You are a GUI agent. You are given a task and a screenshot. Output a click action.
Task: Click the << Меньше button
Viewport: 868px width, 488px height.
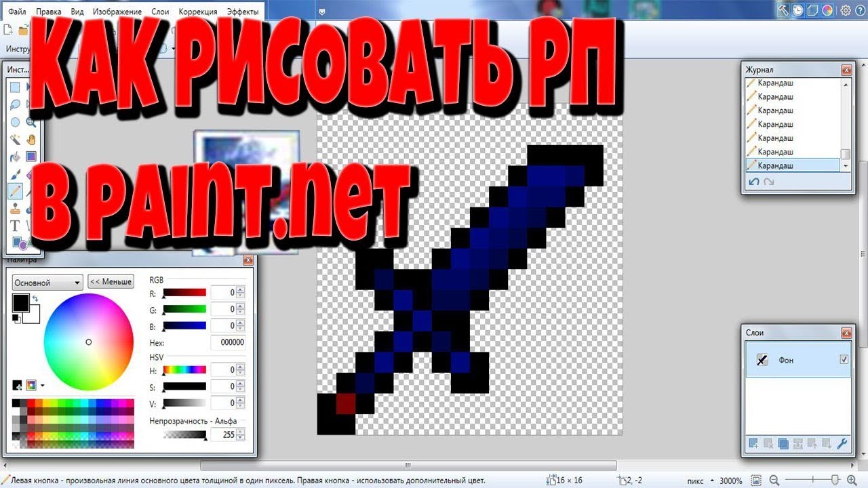point(111,282)
